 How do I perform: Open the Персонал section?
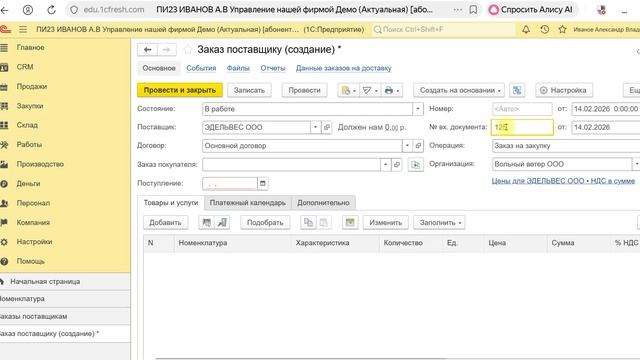tap(33, 203)
